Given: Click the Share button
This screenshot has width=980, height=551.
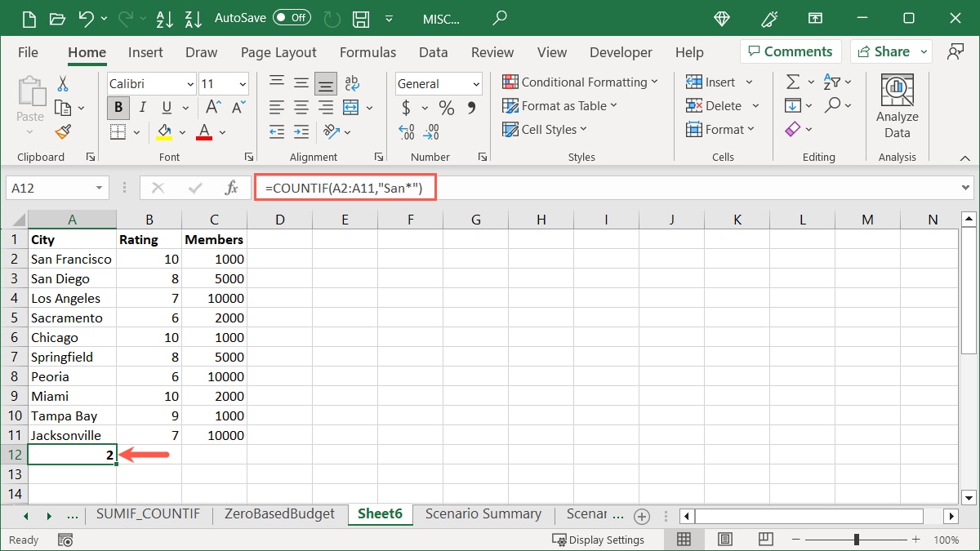Looking at the screenshot, I should (x=890, y=51).
